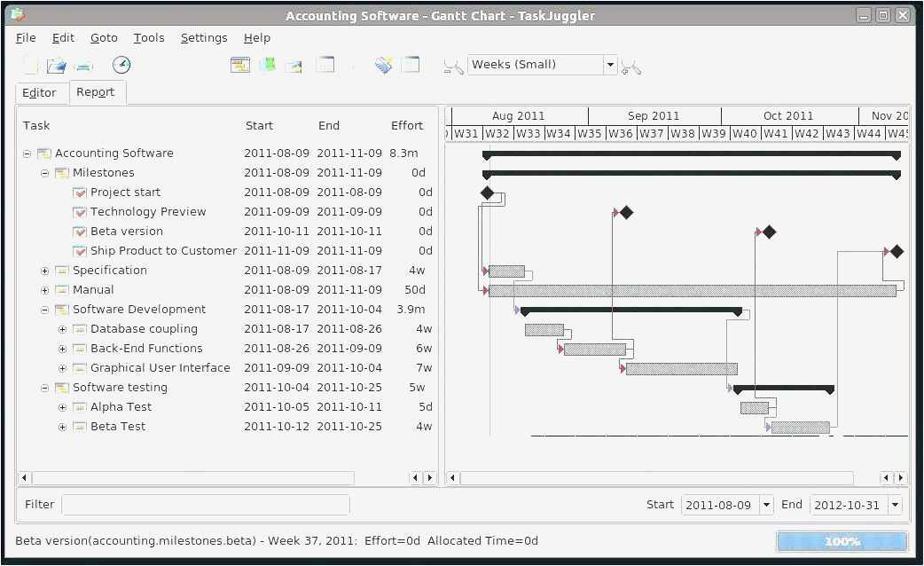Open the Start date dropdown

(x=766, y=505)
